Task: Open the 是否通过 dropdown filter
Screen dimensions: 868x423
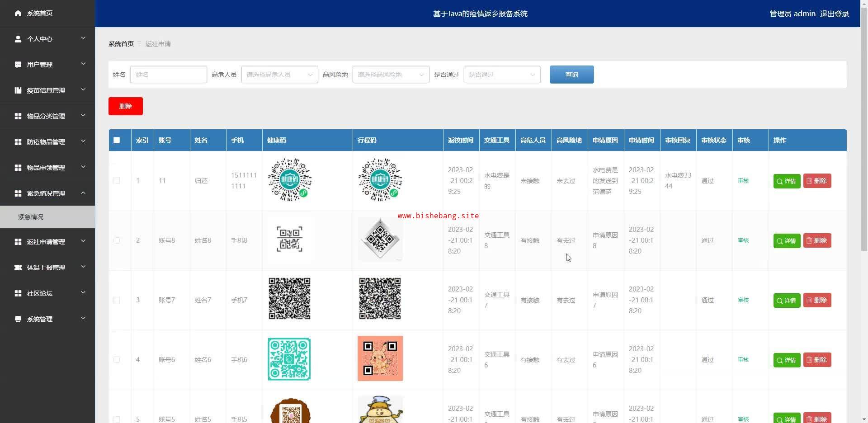Action: coord(502,75)
